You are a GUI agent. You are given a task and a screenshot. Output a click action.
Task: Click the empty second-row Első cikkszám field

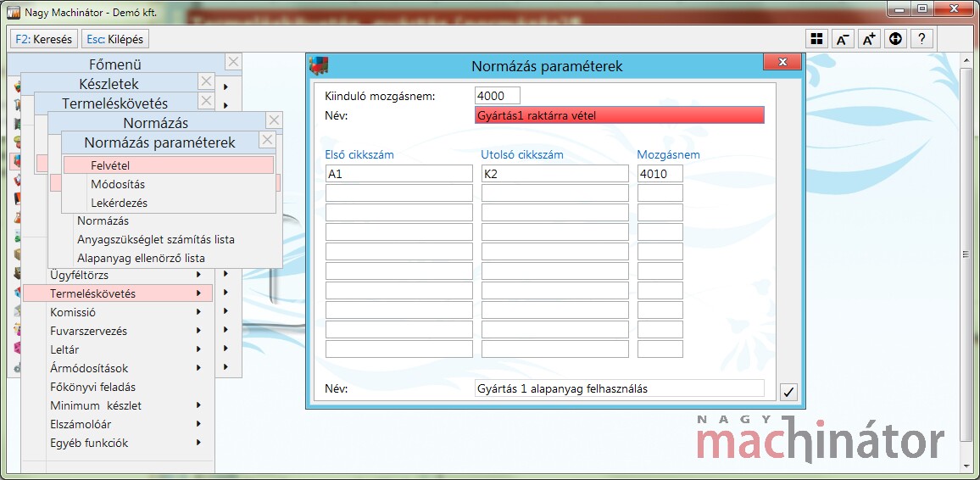[x=399, y=193]
